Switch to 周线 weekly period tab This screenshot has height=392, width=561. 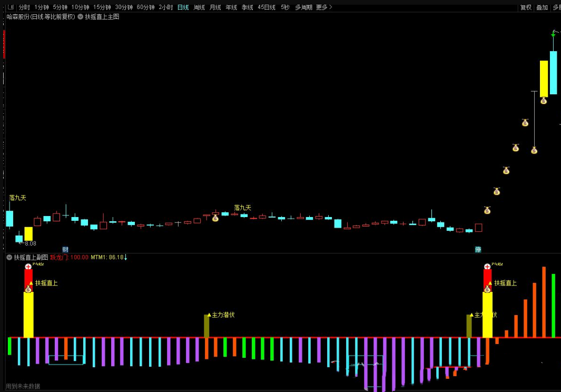click(199, 7)
